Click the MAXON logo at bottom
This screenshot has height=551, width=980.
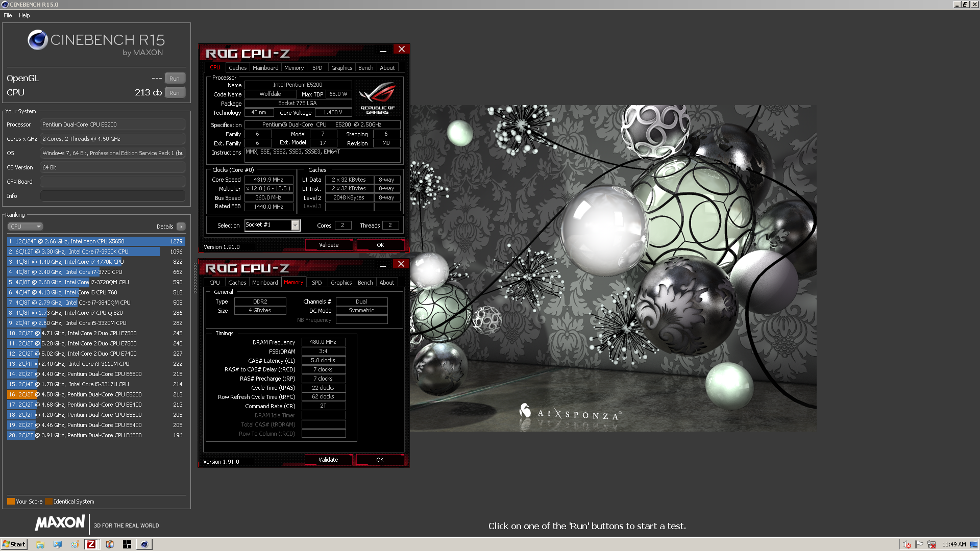[60, 523]
